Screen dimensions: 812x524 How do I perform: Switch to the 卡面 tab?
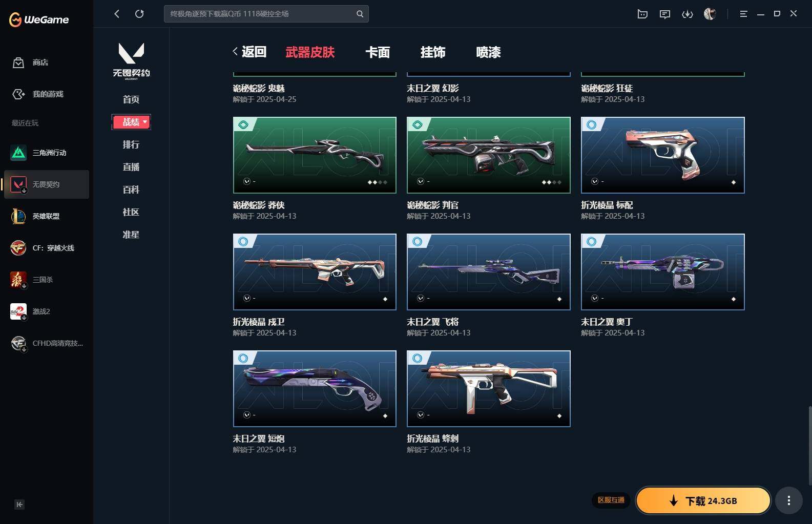[378, 52]
